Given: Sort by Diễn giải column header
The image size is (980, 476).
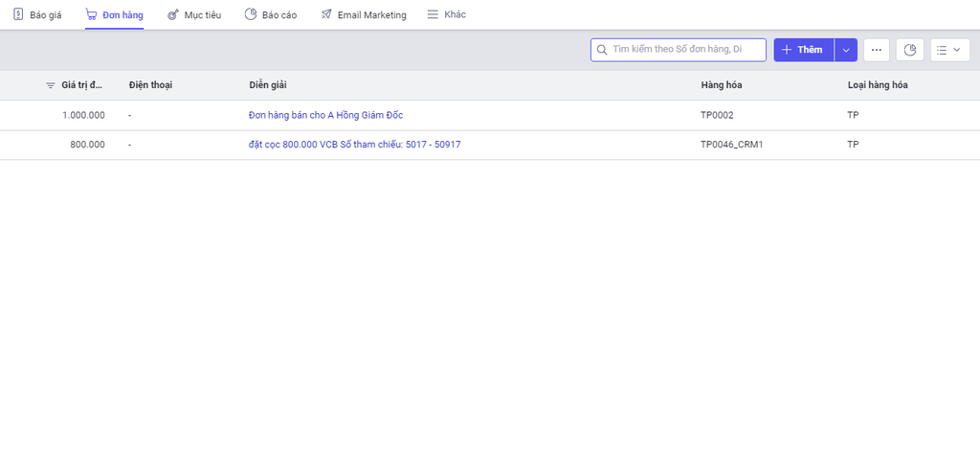Looking at the screenshot, I should tap(268, 85).
